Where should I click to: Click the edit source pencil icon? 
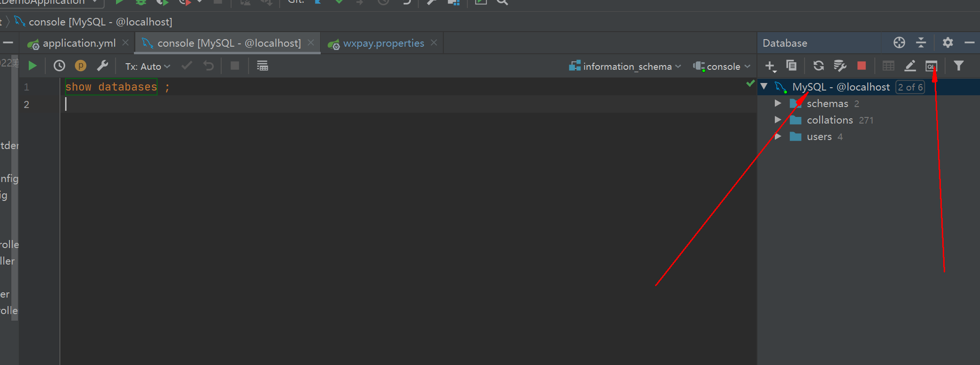910,66
